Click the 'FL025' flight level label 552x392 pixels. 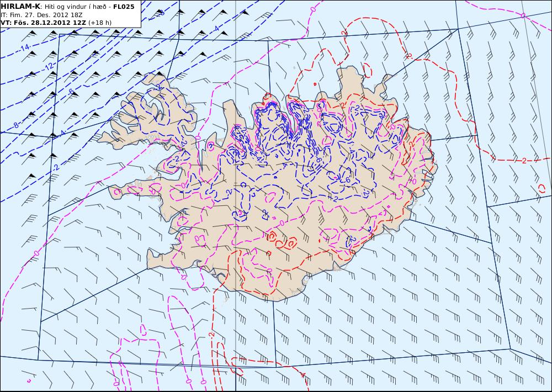coord(124,7)
